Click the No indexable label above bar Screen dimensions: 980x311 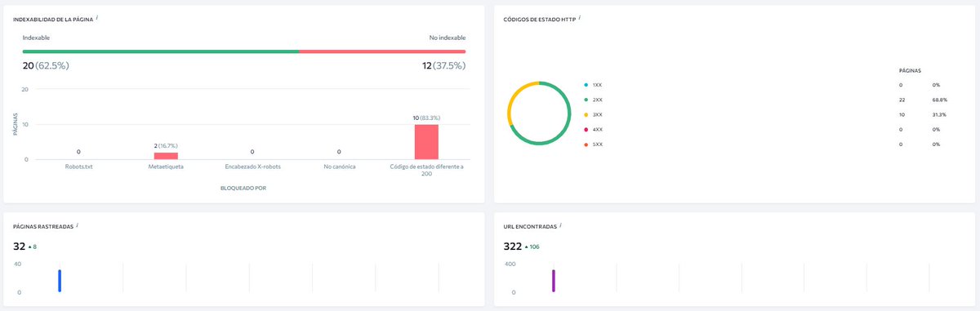448,38
